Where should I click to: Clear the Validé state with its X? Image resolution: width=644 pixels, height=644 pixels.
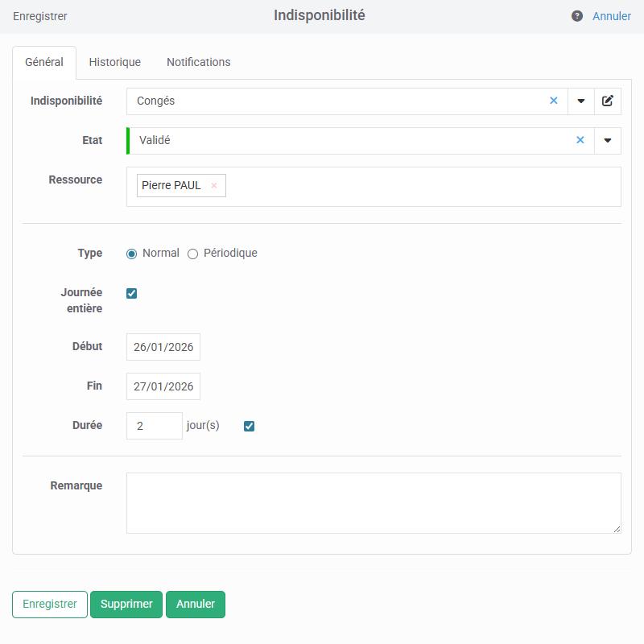580,140
